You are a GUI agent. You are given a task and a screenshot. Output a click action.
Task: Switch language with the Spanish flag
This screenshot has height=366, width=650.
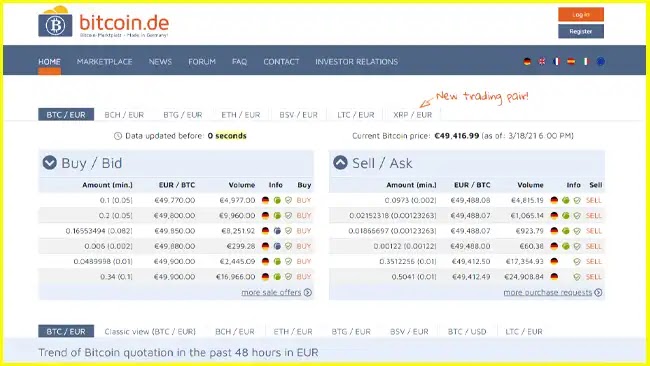tap(571, 61)
